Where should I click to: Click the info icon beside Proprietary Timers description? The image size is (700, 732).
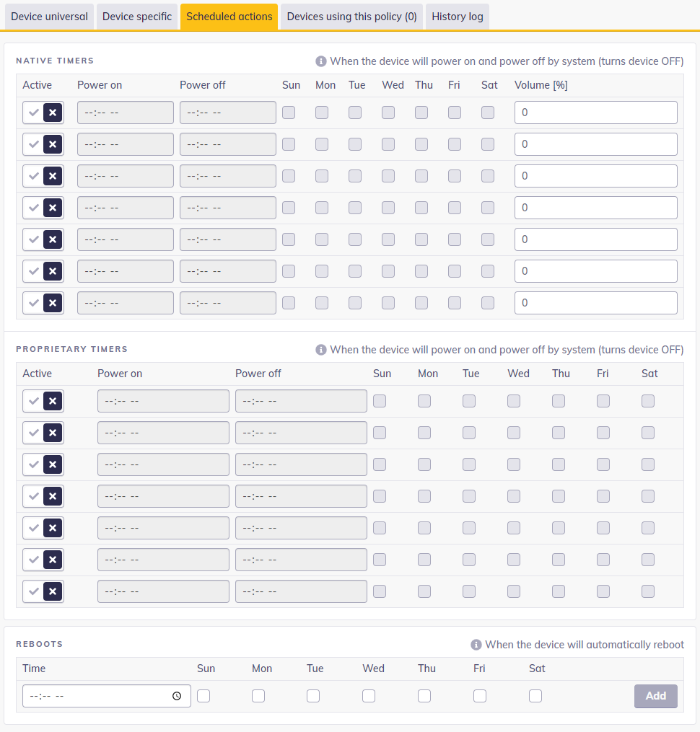(321, 350)
